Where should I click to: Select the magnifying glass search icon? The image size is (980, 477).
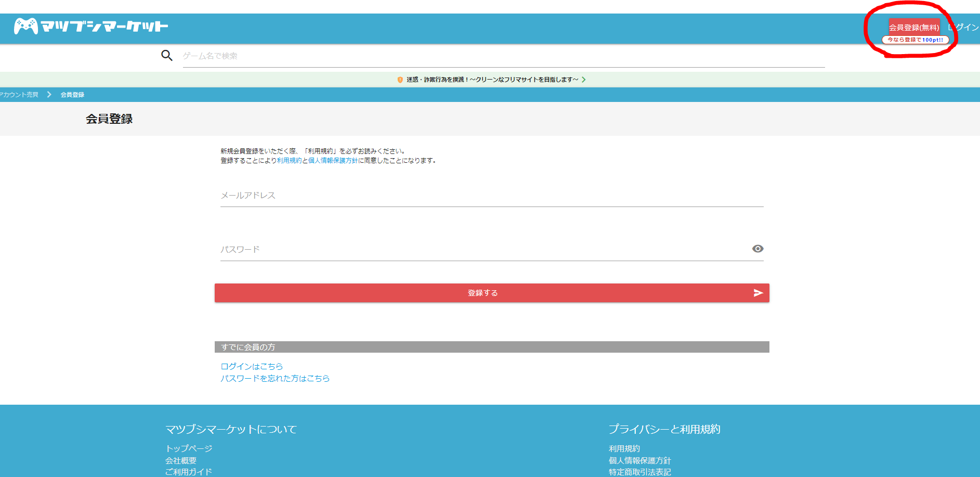[x=166, y=55]
